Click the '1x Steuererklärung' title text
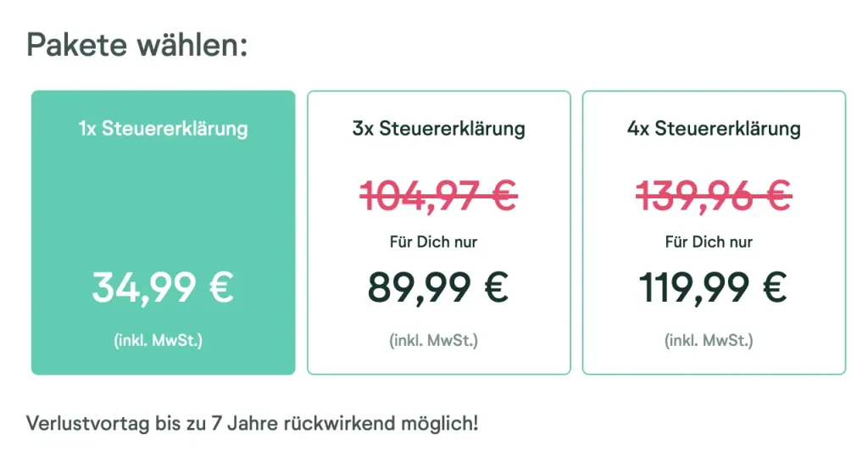Viewport: 868px width, 462px height. 163,129
